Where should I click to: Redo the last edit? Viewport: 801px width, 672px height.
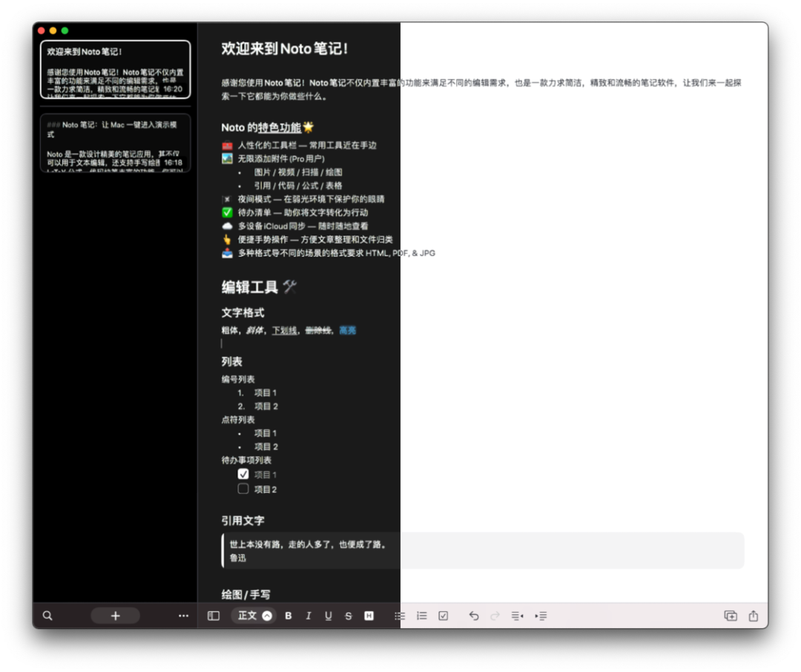click(495, 616)
